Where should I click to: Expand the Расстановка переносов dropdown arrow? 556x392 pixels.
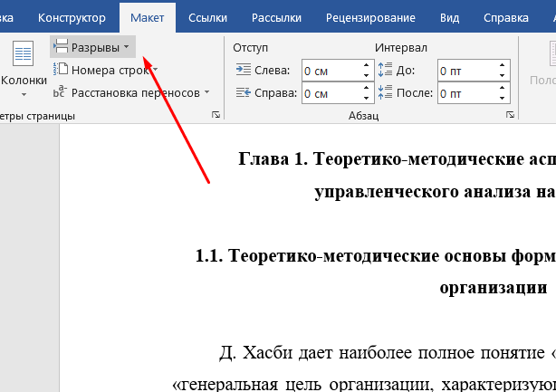tap(206, 92)
